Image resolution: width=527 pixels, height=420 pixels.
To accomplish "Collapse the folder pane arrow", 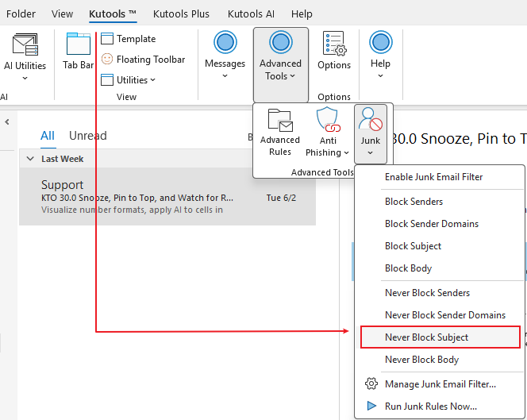I will [7, 122].
